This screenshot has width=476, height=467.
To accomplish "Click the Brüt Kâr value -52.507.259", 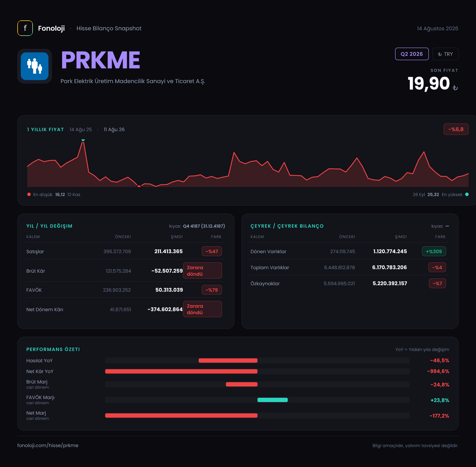I will pos(167,271).
